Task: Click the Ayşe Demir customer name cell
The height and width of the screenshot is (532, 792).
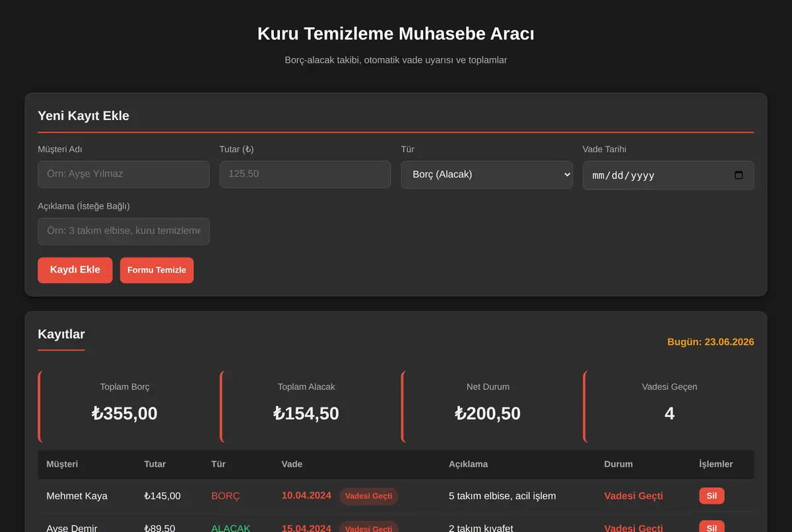Action: [72, 528]
